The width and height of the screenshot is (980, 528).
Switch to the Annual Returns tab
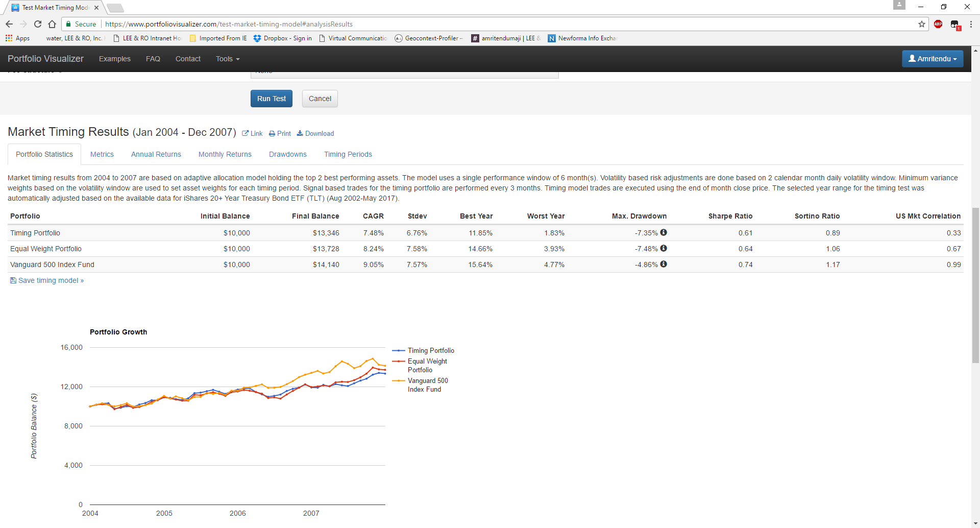[156, 154]
